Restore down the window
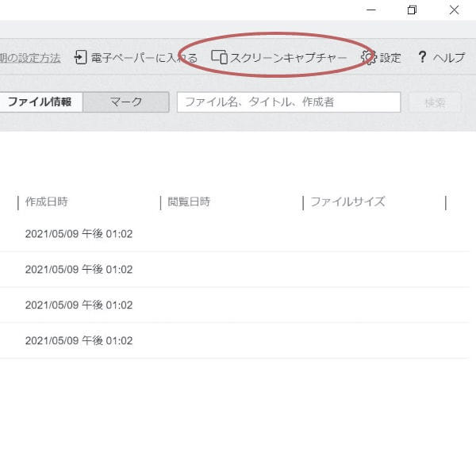This screenshot has width=476, height=476. coord(412,10)
